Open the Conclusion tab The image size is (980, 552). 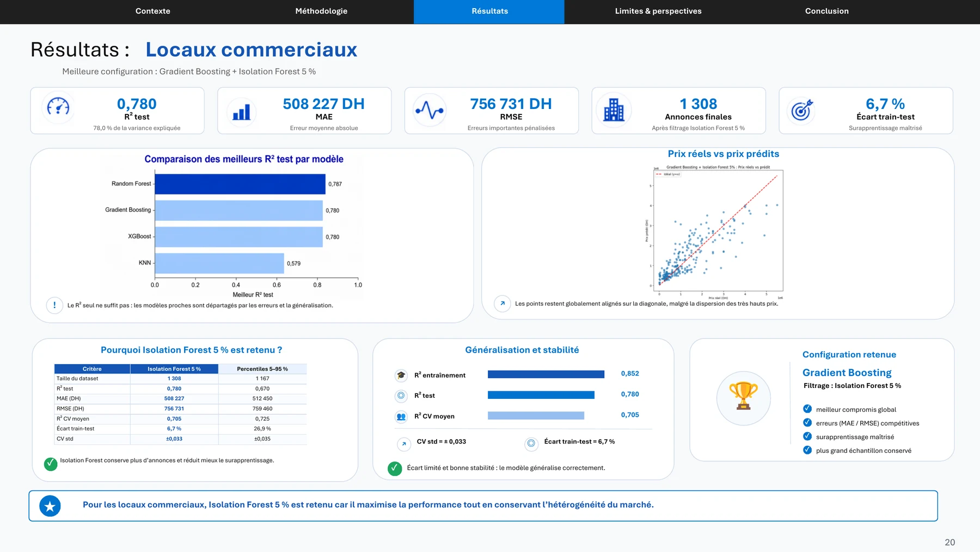pos(826,11)
